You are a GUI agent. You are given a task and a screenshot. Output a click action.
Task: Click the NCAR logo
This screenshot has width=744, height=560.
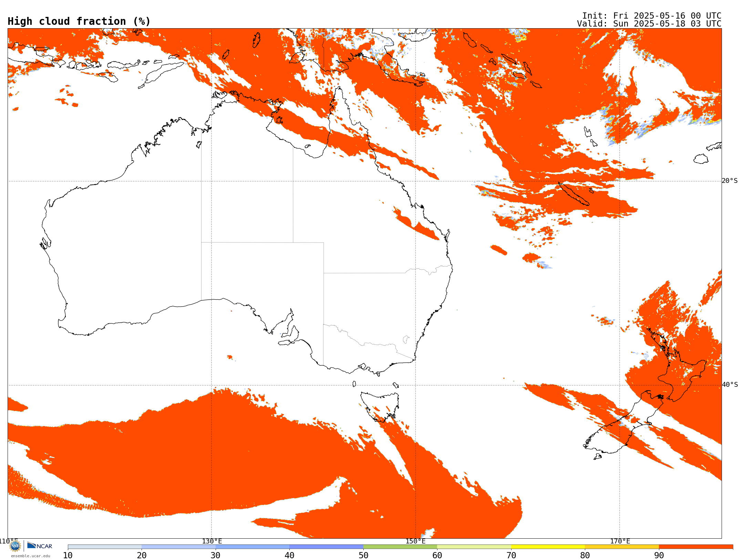[x=40, y=546]
